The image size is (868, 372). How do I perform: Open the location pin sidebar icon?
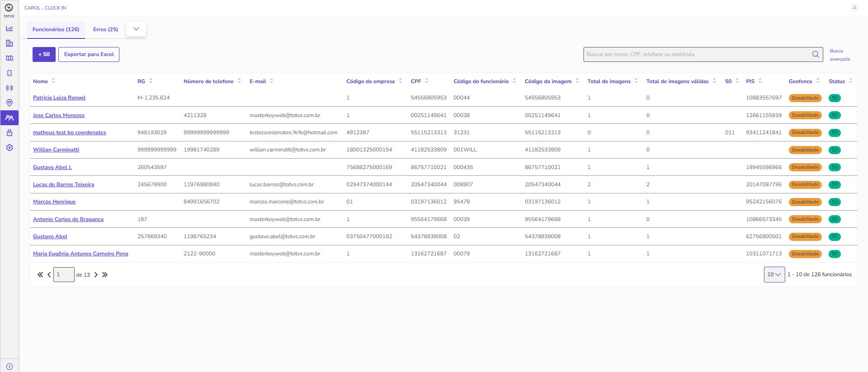click(9, 103)
